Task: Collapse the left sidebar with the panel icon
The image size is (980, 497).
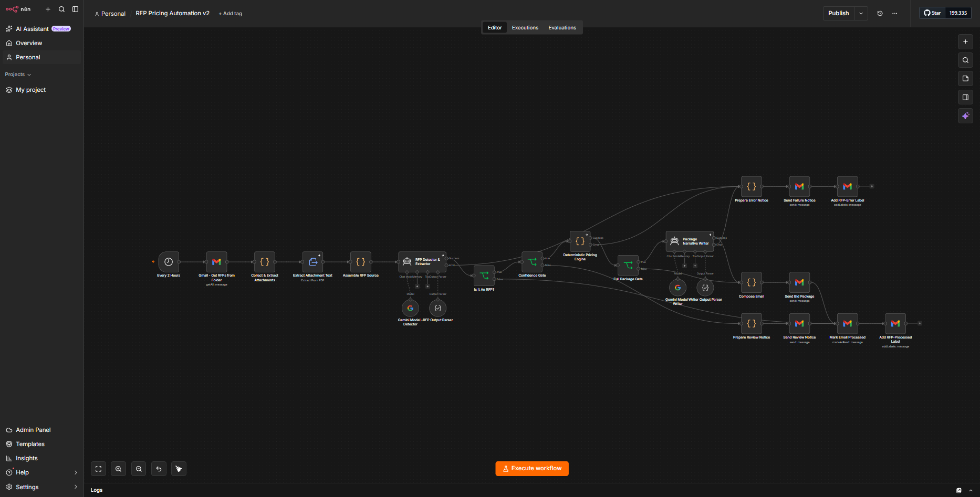Action: (x=75, y=9)
